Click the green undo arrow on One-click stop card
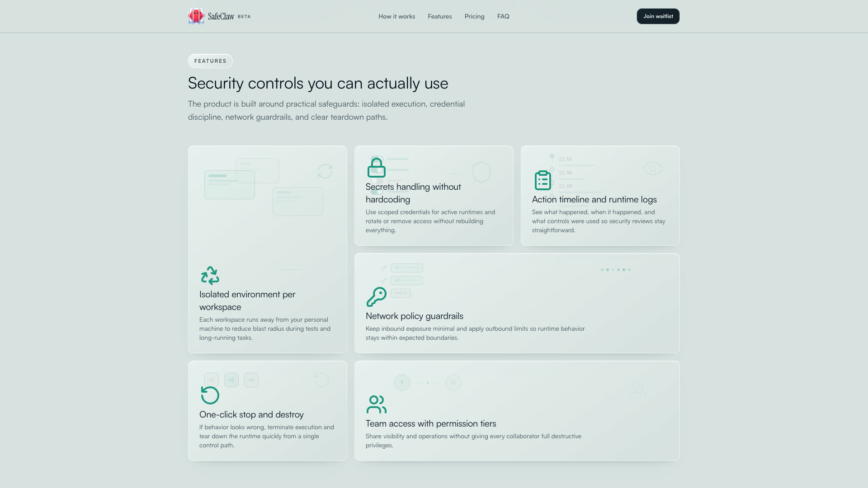This screenshot has height=488, width=868. 209,395
